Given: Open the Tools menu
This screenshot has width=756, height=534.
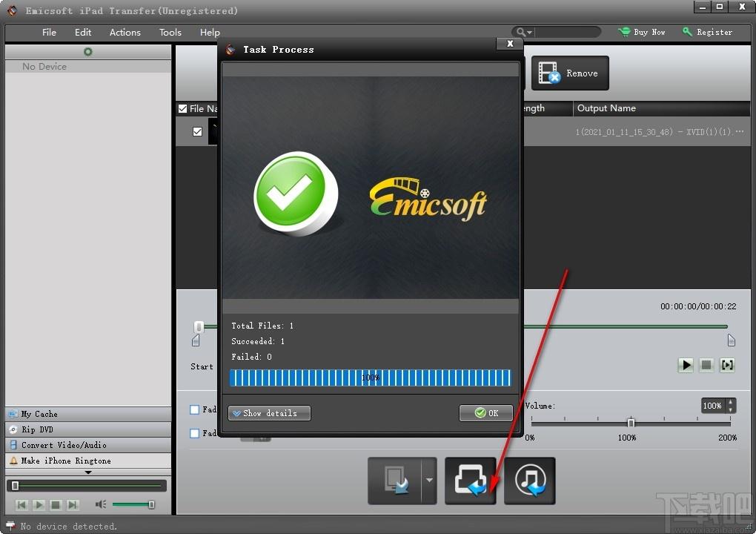Looking at the screenshot, I should (x=170, y=33).
